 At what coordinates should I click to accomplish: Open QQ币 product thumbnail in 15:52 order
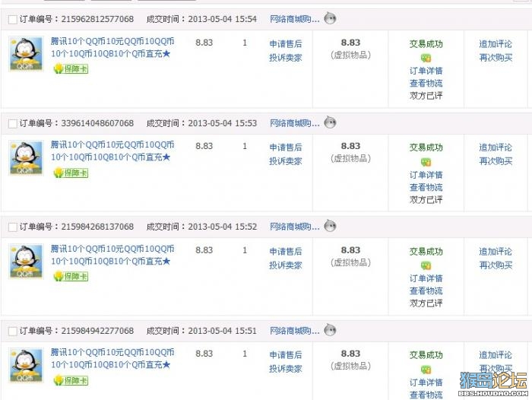(26, 261)
